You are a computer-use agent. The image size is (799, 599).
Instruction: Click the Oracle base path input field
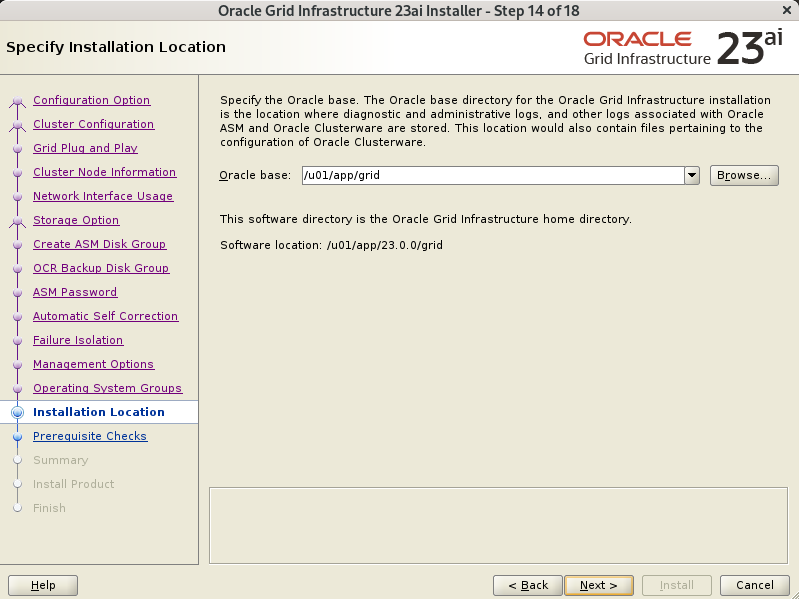[493, 175]
